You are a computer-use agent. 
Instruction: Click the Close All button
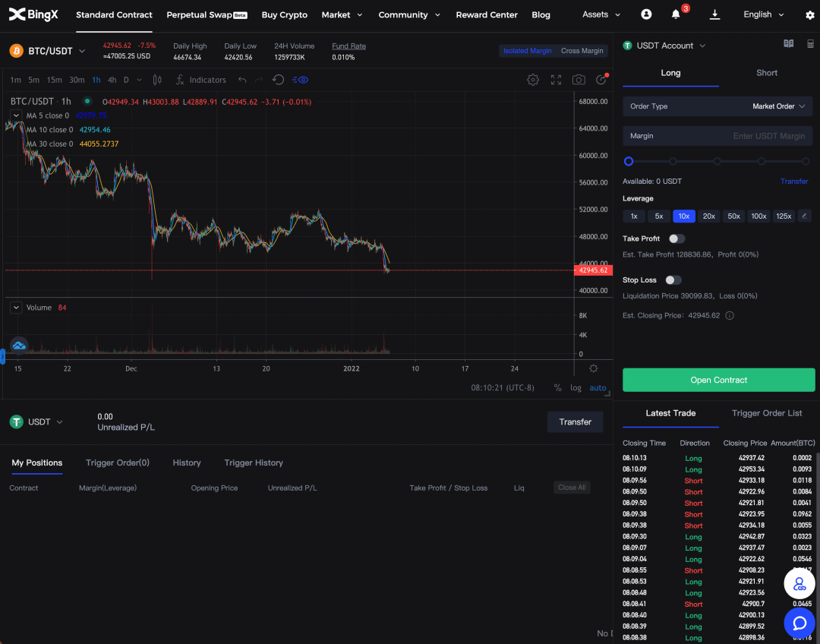[572, 488]
